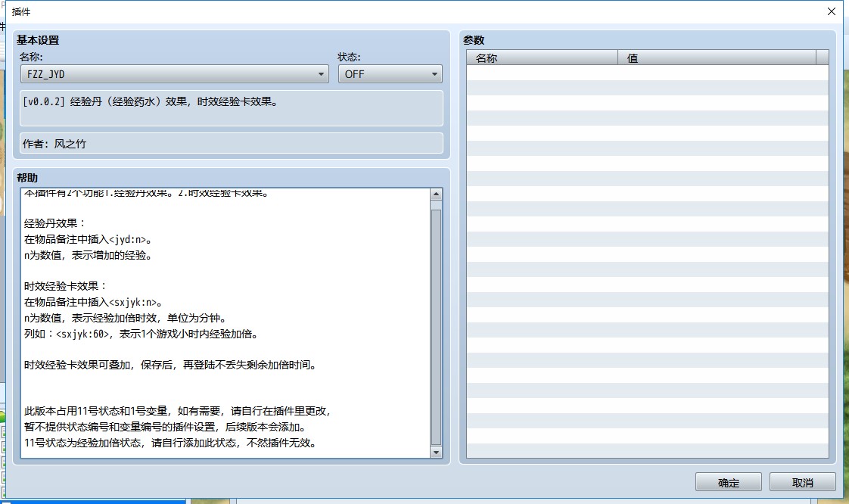Click the help line containing '单位为分钟'
The image size is (849, 504).
tap(126, 318)
